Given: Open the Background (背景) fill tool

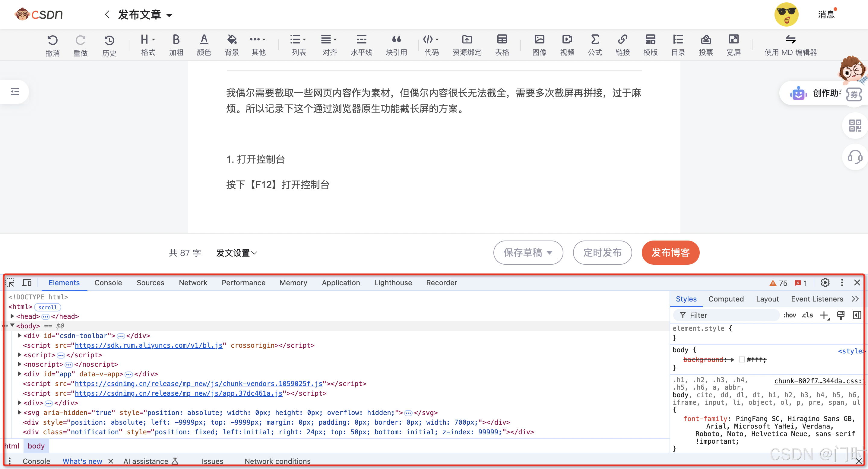Looking at the screenshot, I should tap(232, 45).
